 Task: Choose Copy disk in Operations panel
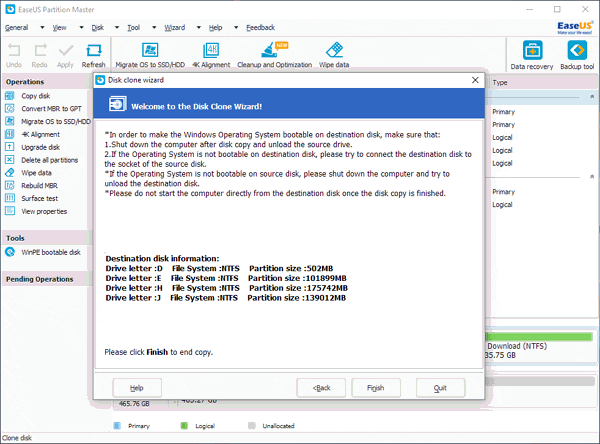[35, 96]
